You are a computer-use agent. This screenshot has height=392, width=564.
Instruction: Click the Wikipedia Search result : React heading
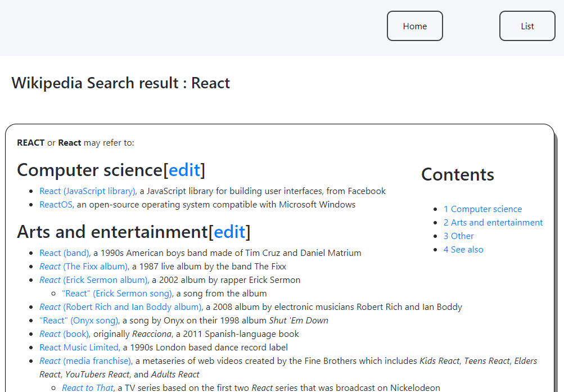[x=120, y=83]
